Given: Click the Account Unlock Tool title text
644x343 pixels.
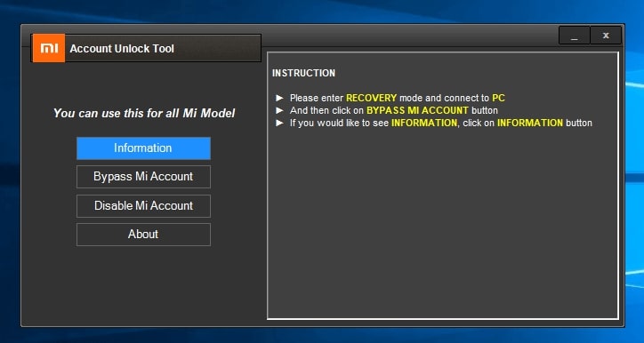Looking at the screenshot, I should pyautogui.click(x=122, y=48).
